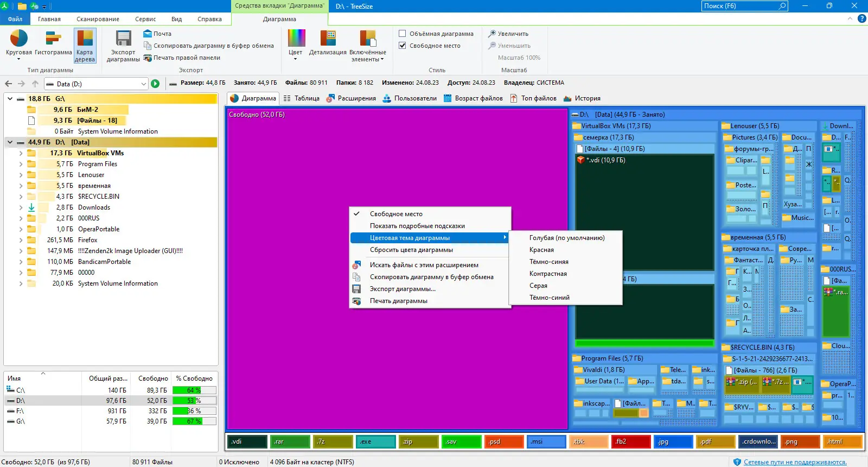The height and width of the screenshot is (467, 868).
Task: Click the .exe legend swatch
Action: pyautogui.click(x=375, y=441)
